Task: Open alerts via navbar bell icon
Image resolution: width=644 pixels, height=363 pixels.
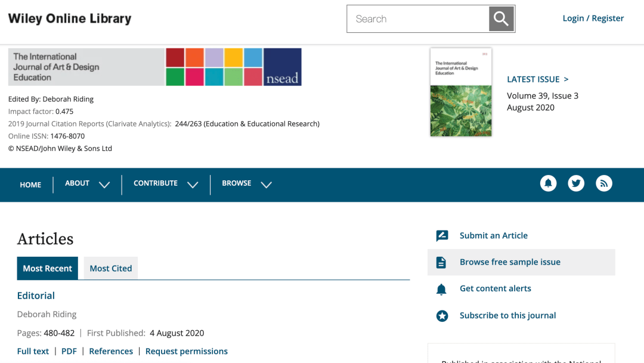Action: 549,183
